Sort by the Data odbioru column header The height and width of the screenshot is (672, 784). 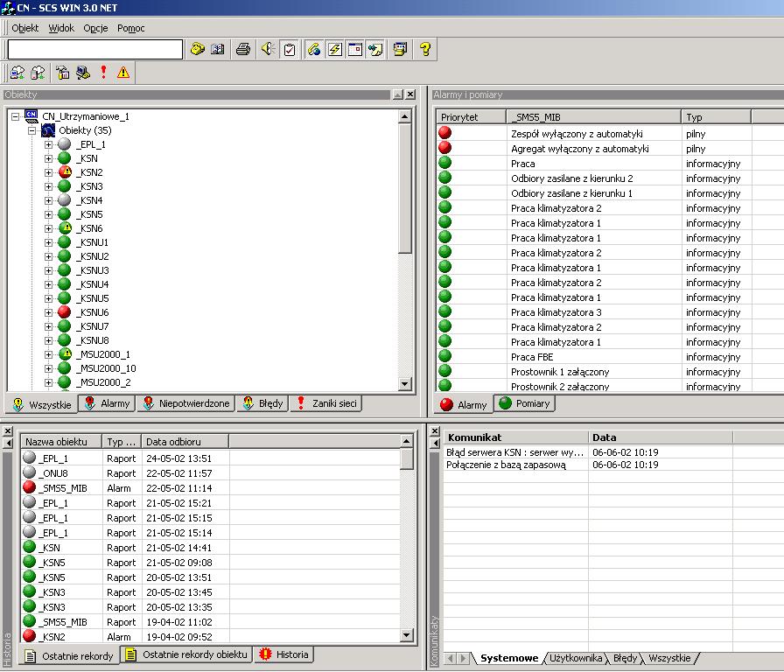pyautogui.click(x=185, y=442)
